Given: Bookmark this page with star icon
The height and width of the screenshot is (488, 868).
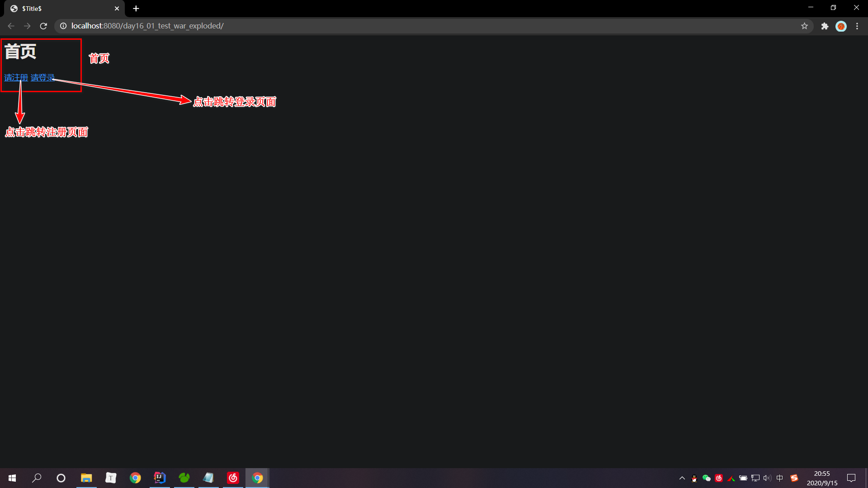Looking at the screenshot, I should click(804, 26).
